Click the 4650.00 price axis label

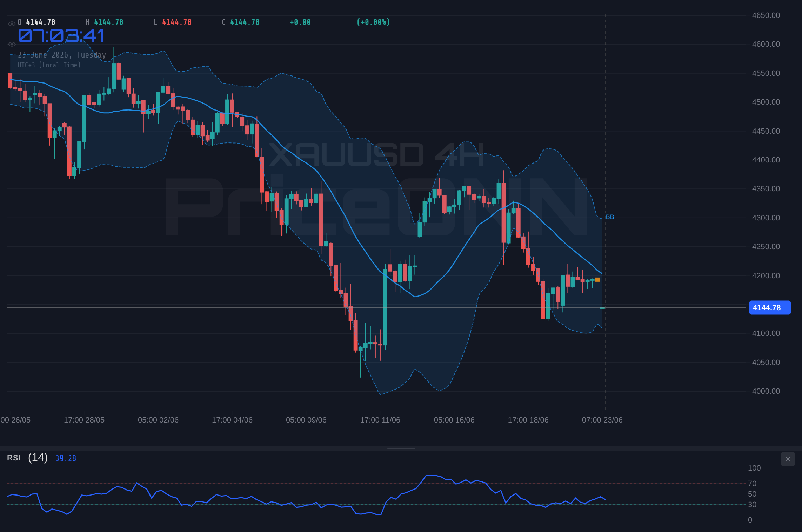tap(766, 15)
